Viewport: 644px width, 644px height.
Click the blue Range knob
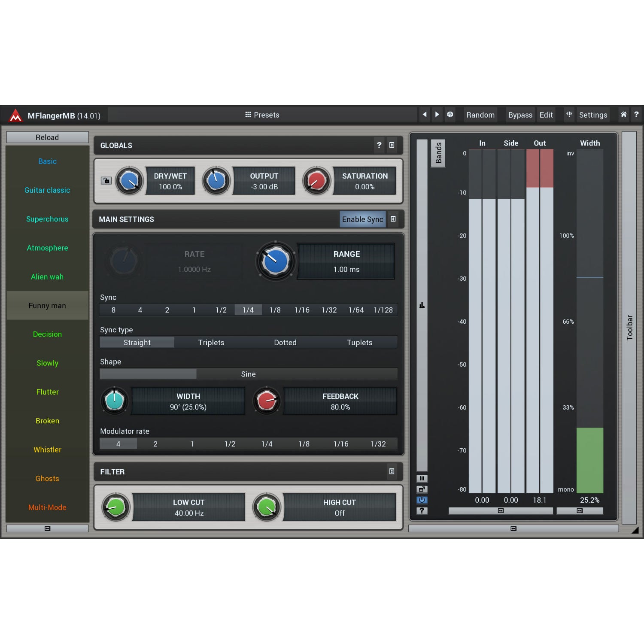click(276, 261)
